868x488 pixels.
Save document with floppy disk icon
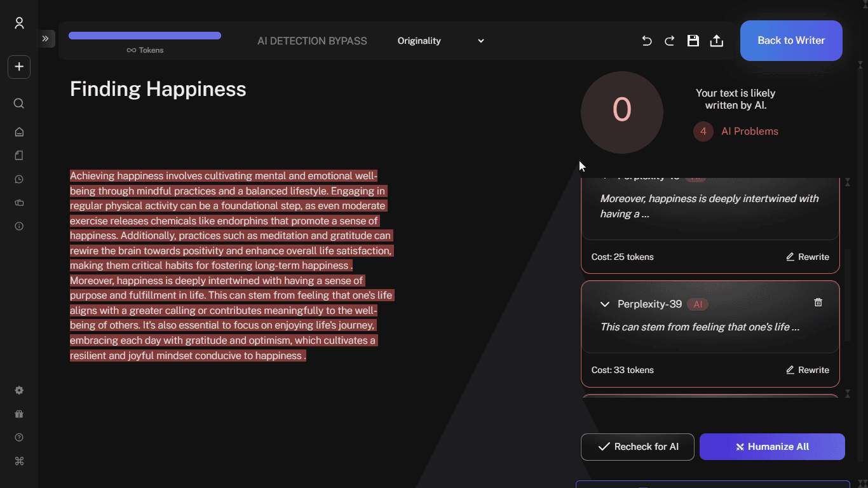pos(693,41)
